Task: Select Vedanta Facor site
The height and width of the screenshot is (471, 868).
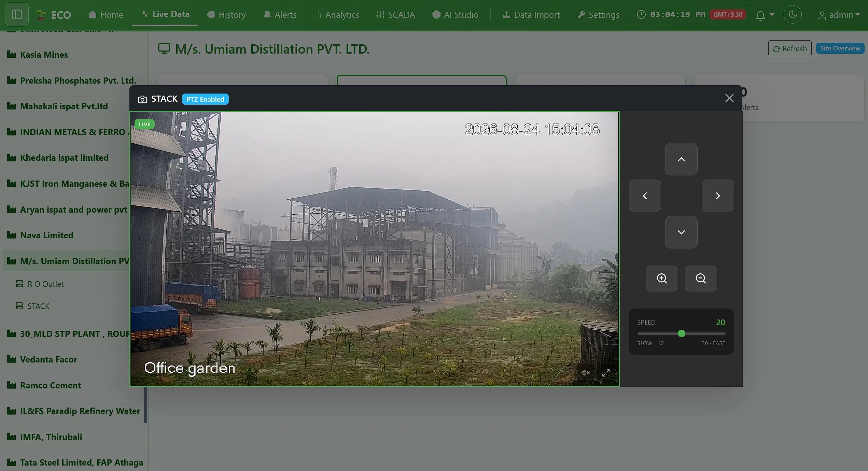Action: click(x=42, y=359)
